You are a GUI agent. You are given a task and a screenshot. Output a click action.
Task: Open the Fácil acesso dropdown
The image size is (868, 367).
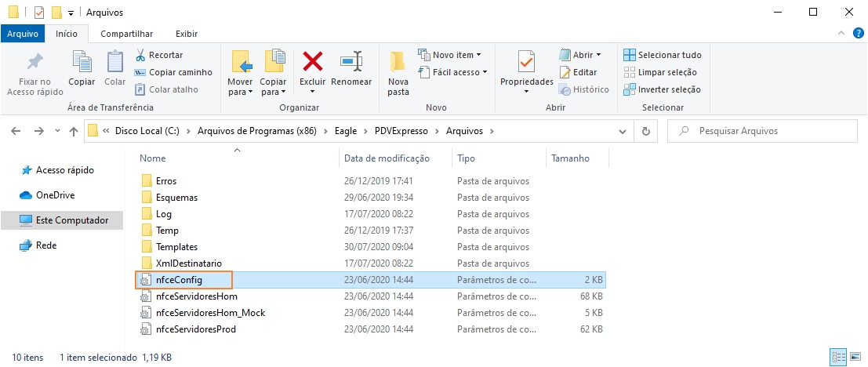tap(453, 72)
